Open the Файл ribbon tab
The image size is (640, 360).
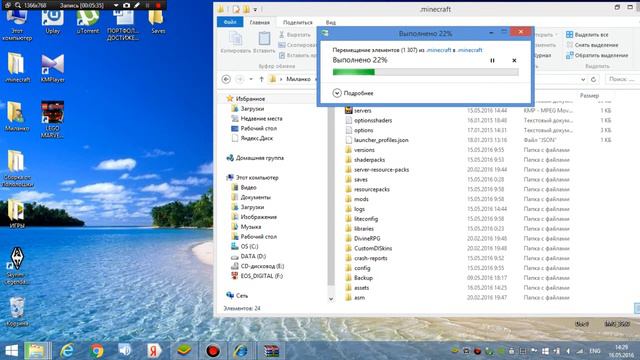(x=230, y=22)
